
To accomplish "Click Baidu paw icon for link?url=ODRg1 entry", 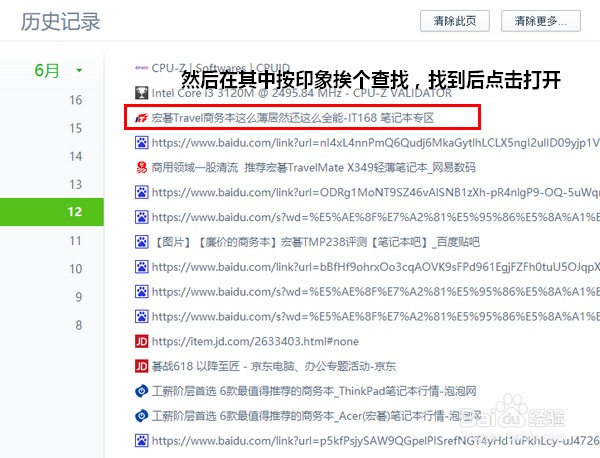I will (x=141, y=192).
